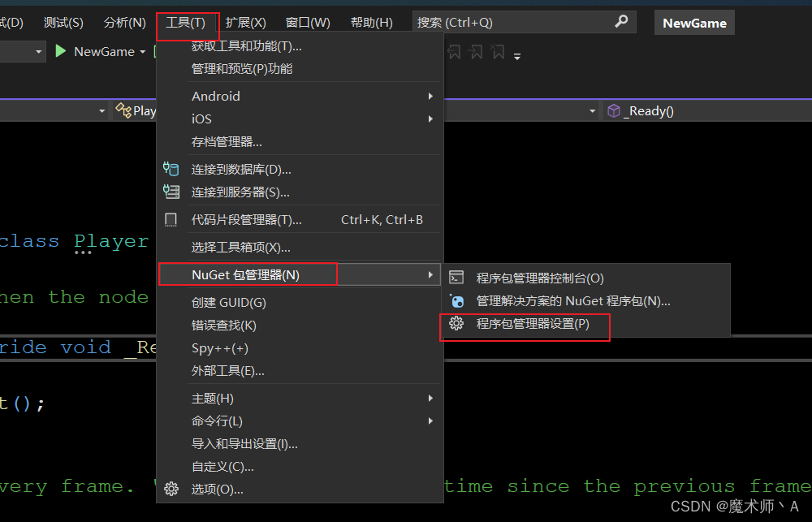Viewport: 812px width, 522px height.
Task: Click the package icon beside 管理解决方案的 NuGet 程序包
Action: [x=456, y=300]
